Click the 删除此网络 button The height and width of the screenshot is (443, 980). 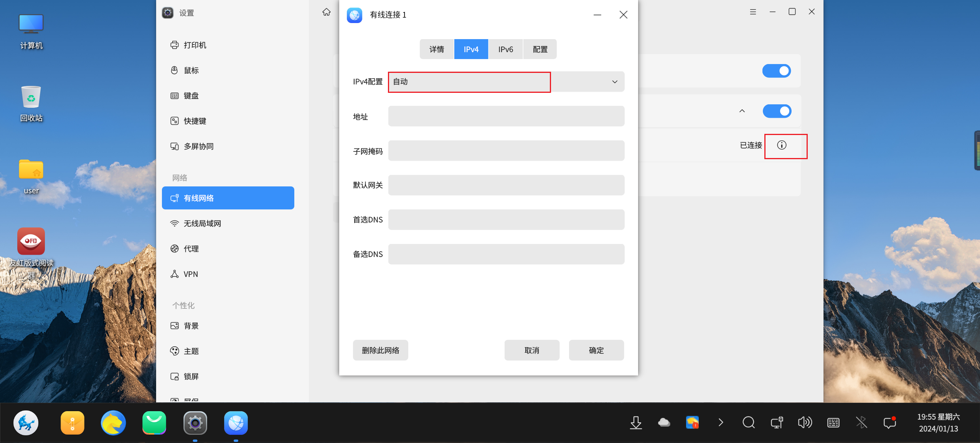(380, 350)
